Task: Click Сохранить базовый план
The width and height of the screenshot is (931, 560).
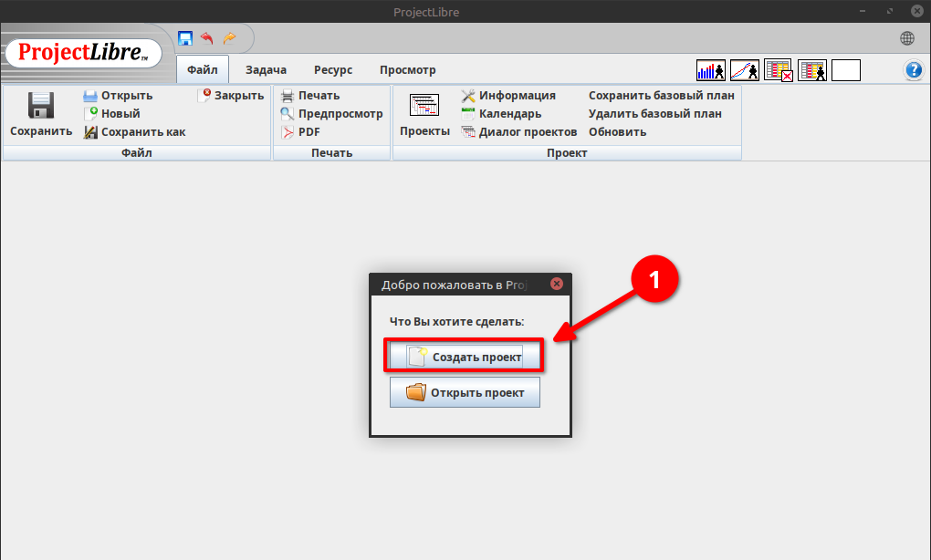Action: tap(662, 96)
